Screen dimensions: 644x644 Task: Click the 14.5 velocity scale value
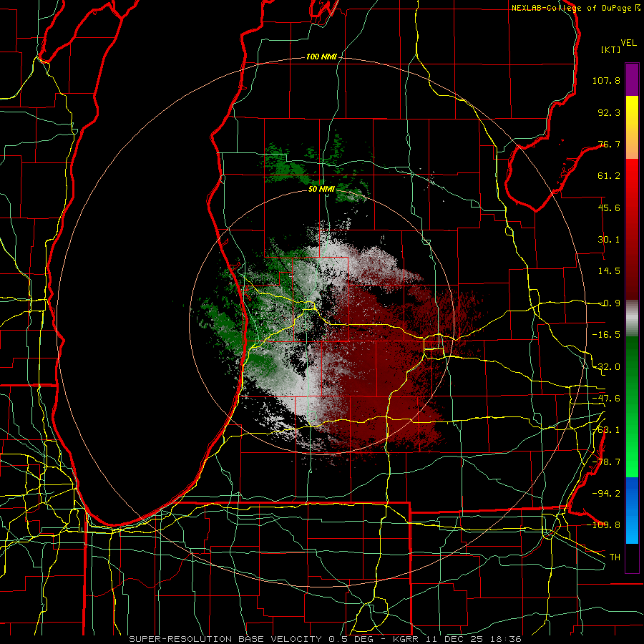click(x=609, y=271)
